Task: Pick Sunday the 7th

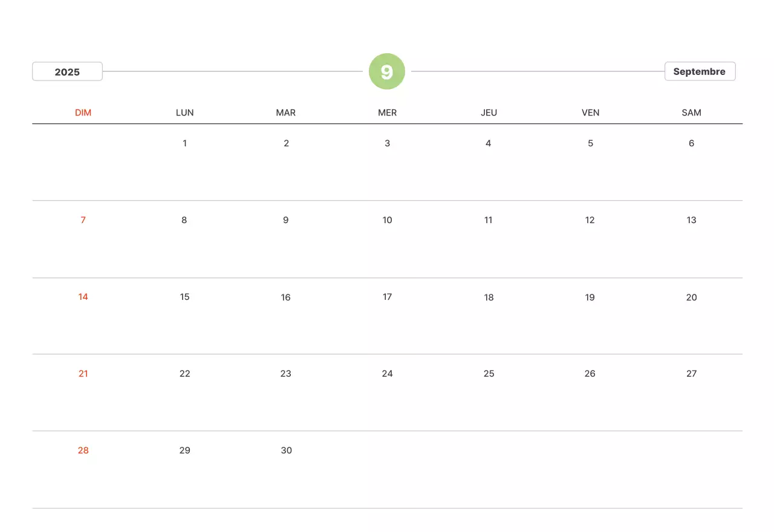Action: (83, 220)
